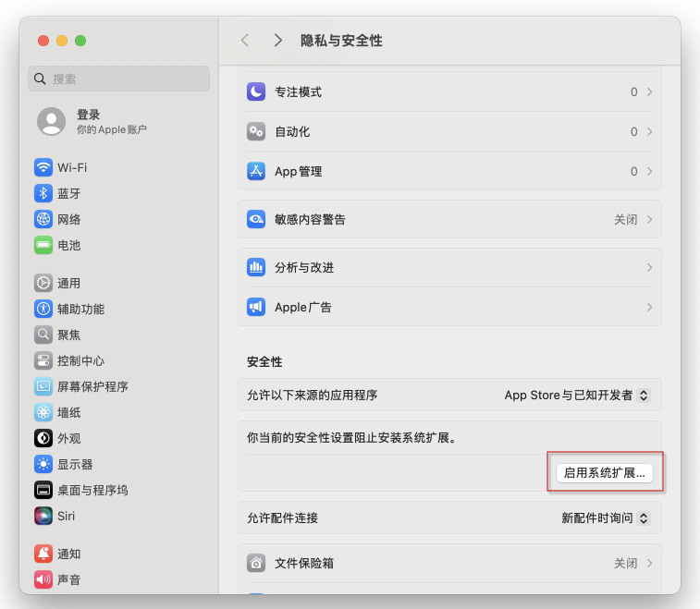
Task: Click the 自动化 gears icon
Action: point(256,131)
